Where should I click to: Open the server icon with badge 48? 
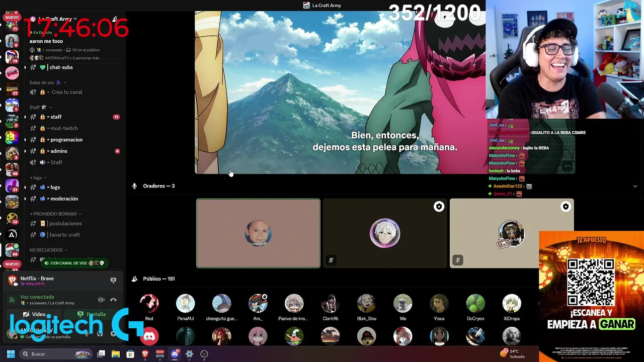click(12, 169)
